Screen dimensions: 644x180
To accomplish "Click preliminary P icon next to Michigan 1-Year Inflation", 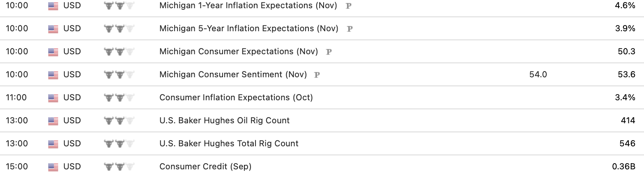I will [x=349, y=6].
